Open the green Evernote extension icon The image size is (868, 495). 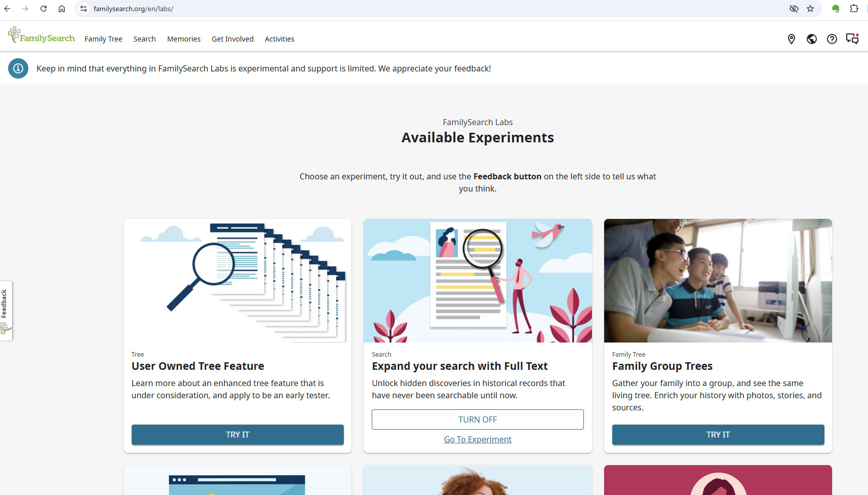pos(836,9)
